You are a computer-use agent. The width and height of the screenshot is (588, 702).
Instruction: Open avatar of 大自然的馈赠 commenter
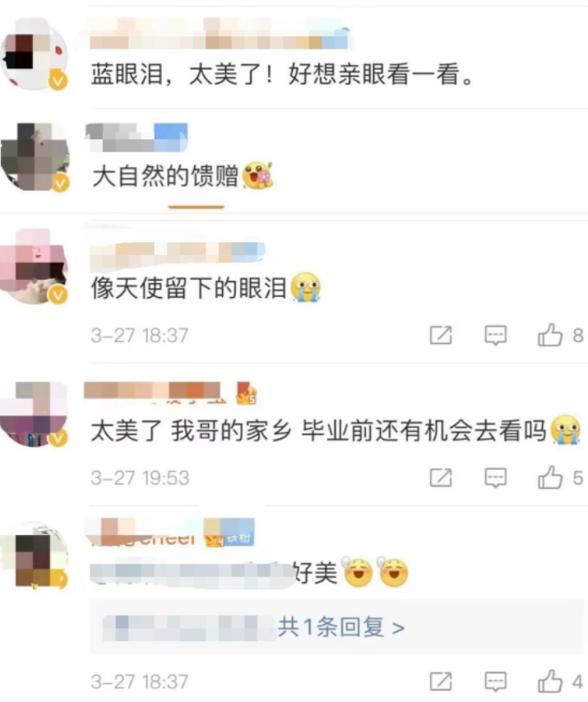[x=35, y=157]
